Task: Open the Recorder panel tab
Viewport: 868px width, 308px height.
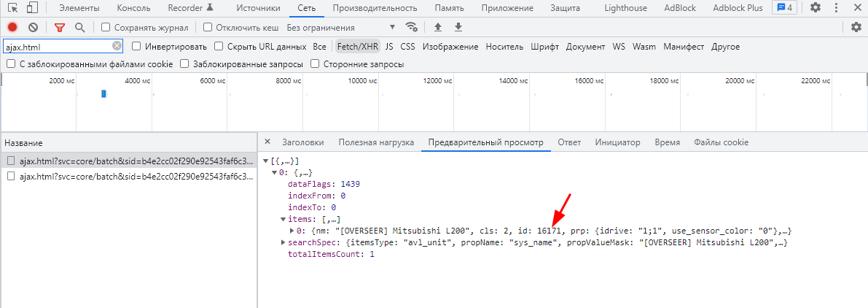Action: [190, 8]
